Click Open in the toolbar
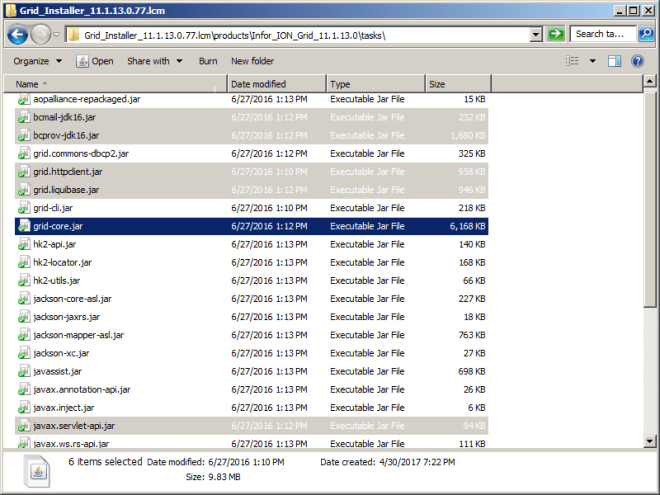 (96, 61)
